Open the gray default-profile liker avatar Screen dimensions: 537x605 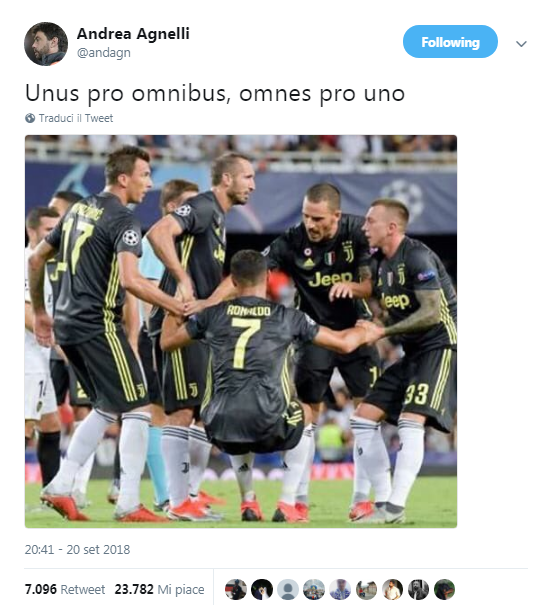coord(288,589)
